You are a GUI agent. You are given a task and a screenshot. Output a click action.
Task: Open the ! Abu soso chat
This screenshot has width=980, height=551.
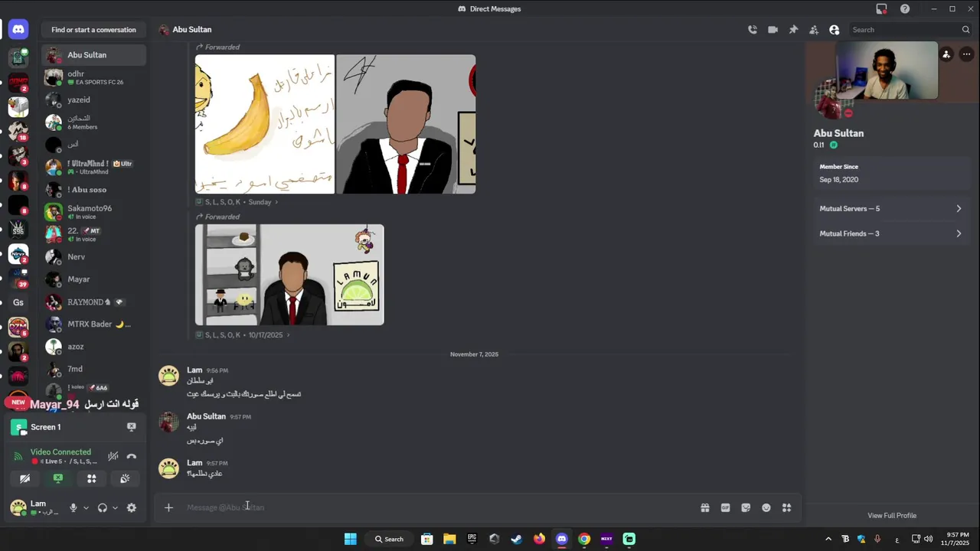coord(93,190)
